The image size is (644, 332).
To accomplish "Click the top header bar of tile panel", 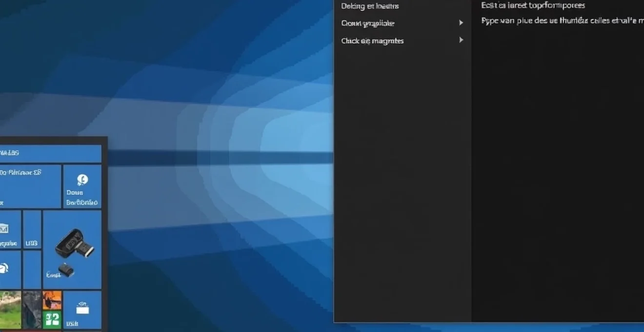I will click(49, 153).
